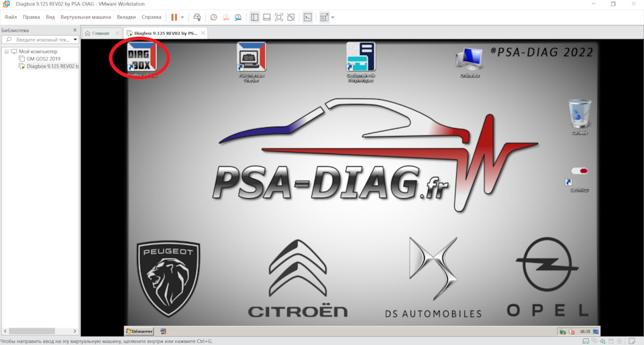Click the library horizontal scrollbar thumb
The height and width of the screenshot is (345, 644).
tap(32, 331)
